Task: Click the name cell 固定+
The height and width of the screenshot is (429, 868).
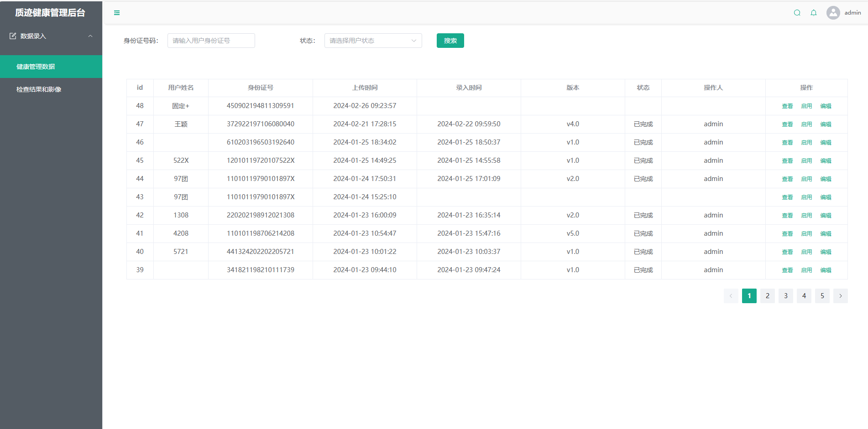Action: (x=181, y=106)
